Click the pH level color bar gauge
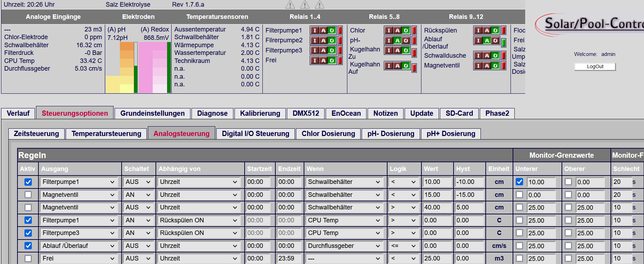Viewport: 644px width, 264px height. [x=122, y=67]
